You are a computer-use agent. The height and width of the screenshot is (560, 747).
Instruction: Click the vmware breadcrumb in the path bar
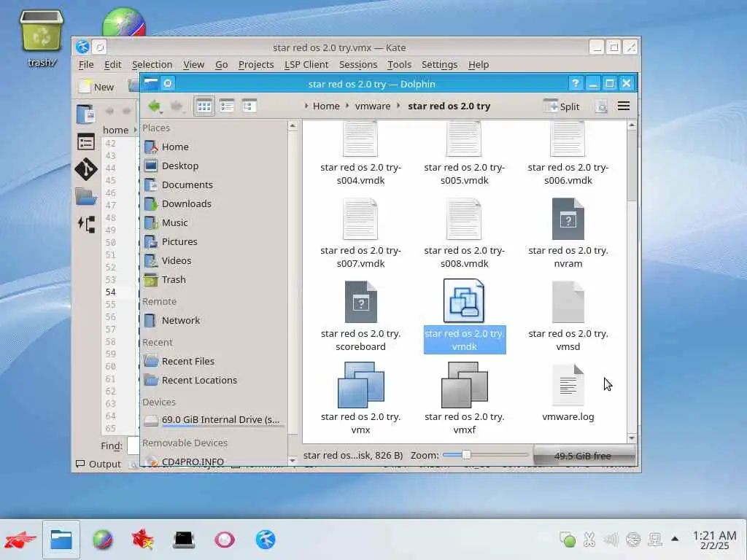373,106
